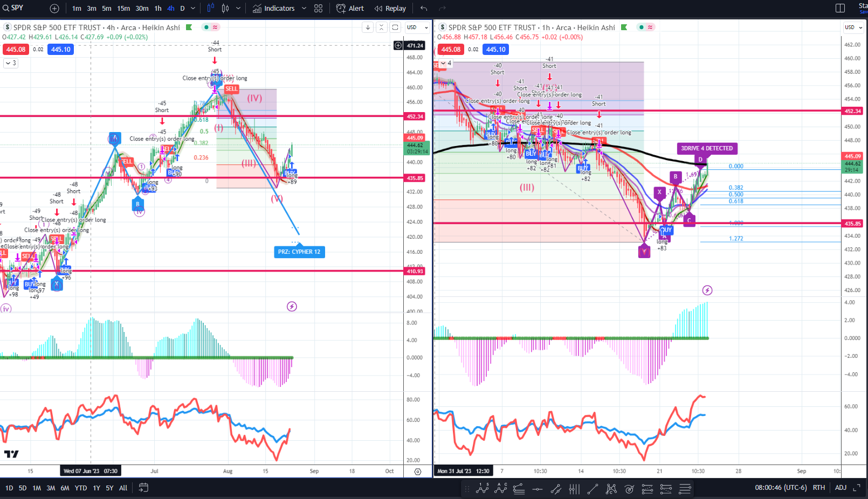
Task: Select Elliott impulse wave (1-5) tool
Action: click(482, 489)
